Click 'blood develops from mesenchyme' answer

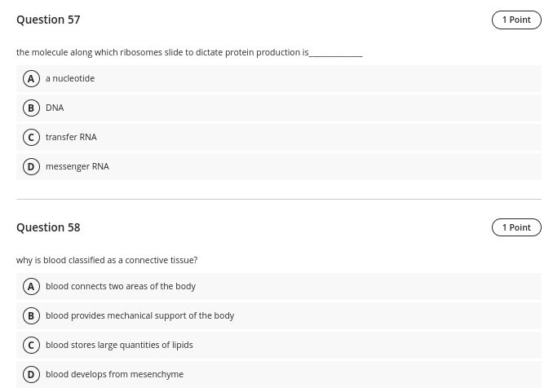point(114,375)
